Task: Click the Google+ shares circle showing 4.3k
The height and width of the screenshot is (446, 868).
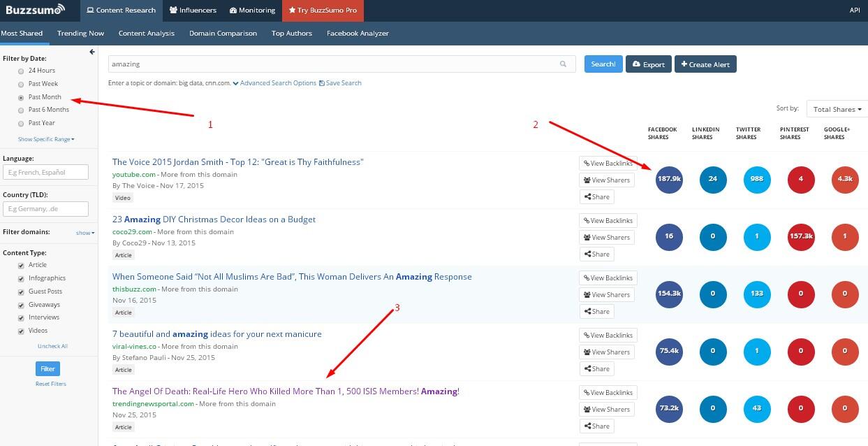Action: coord(845,180)
